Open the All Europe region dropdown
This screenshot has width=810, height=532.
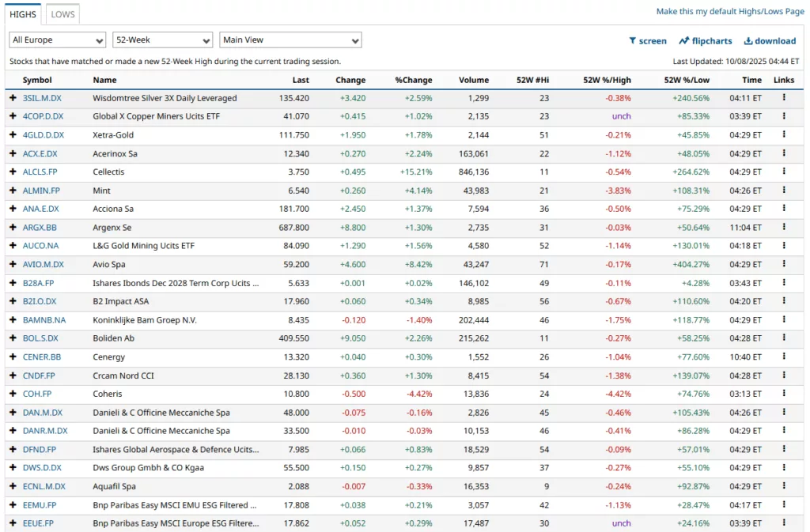click(x=58, y=40)
